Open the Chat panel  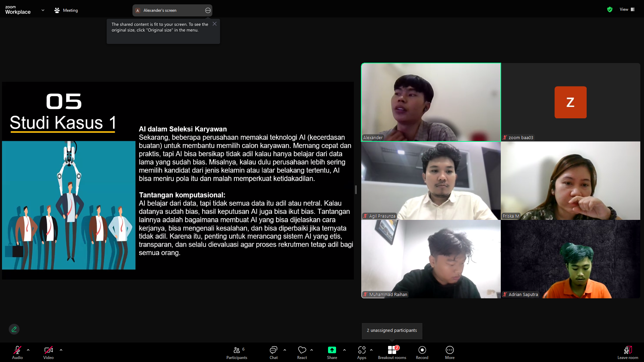point(274,352)
